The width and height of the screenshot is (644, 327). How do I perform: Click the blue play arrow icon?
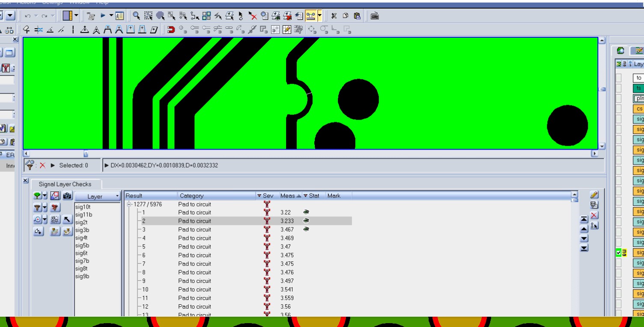[103, 16]
